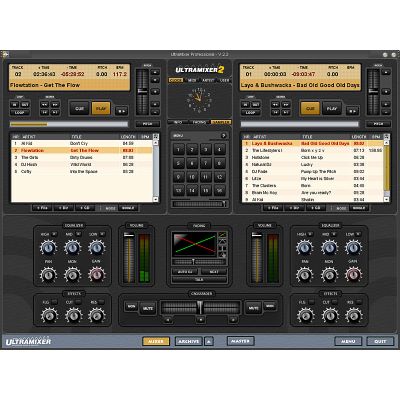
Task: Toggle the right deck HIGH equalizer kill switch
Action: pyautogui.click(x=310, y=234)
